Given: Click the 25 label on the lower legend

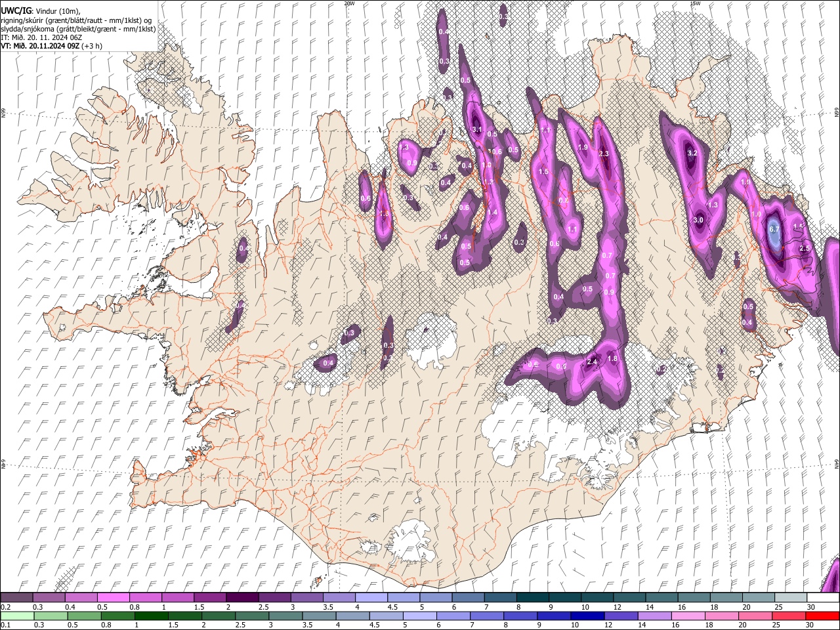Looking at the screenshot, I should pyautogui.click(x=778, y=625).
